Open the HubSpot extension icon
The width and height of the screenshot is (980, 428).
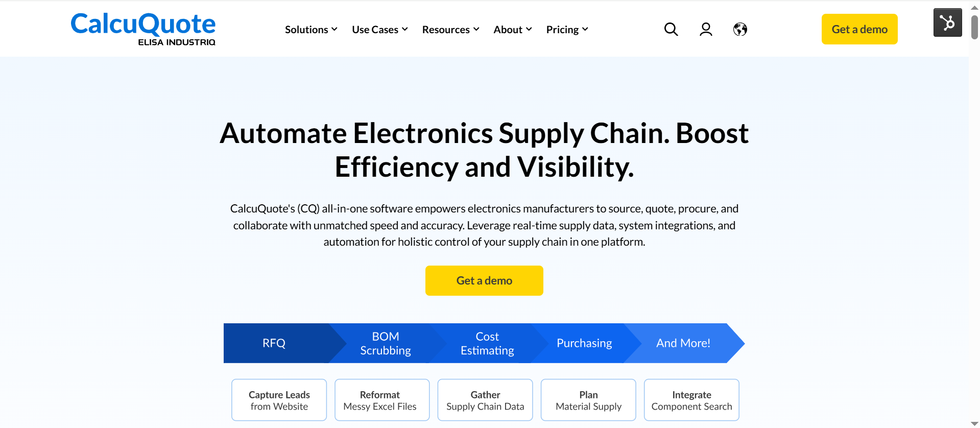pyautogui.click(x=947, y=22)
